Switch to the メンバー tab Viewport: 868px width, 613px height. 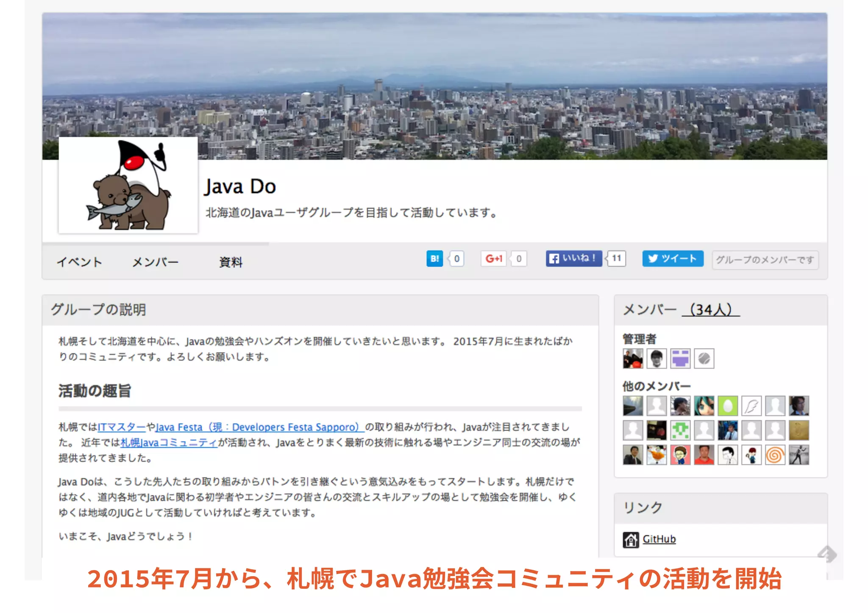[x=156, y=262]
